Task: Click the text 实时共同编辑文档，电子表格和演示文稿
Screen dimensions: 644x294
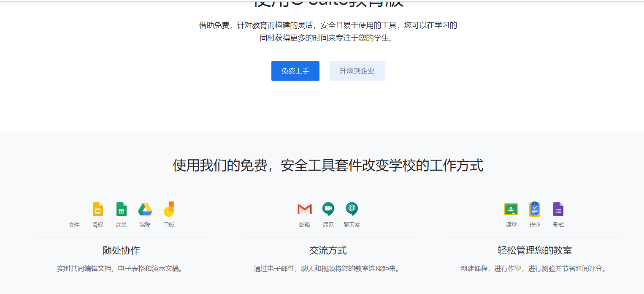Action: [x=122, y=269]
